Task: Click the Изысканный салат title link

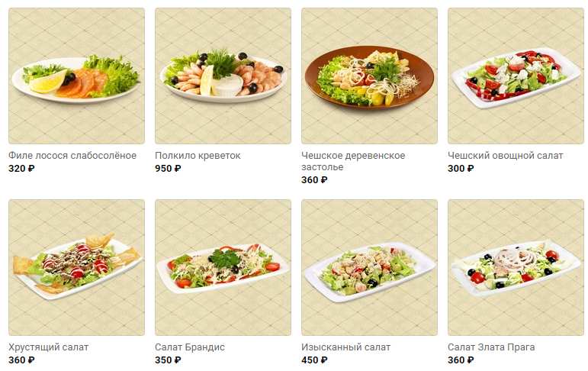Action: pos(345,347)
